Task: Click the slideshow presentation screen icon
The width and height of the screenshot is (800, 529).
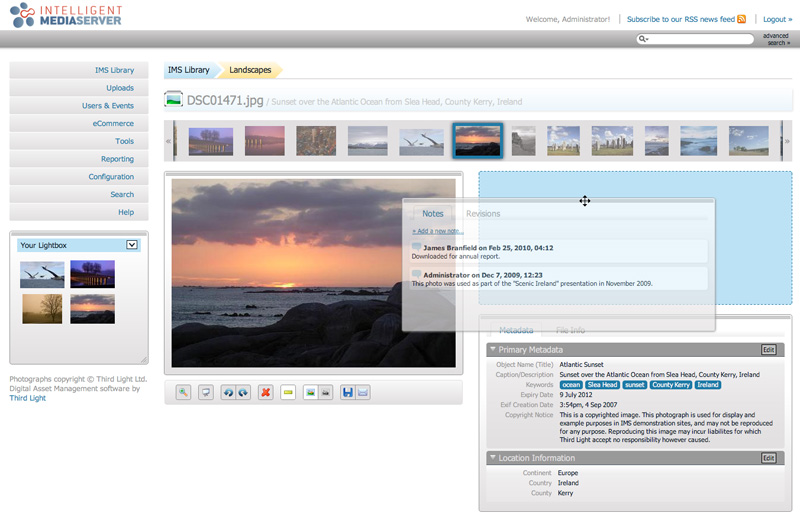Action: pyautogui.click(x=206, y=392)
